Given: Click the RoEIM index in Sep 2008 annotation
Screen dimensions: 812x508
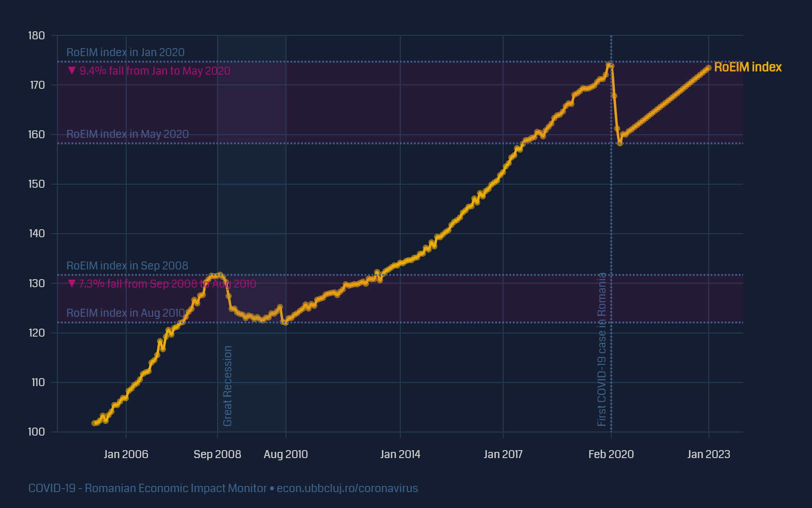Looking at the screenshot, I should tap(127, 265).
